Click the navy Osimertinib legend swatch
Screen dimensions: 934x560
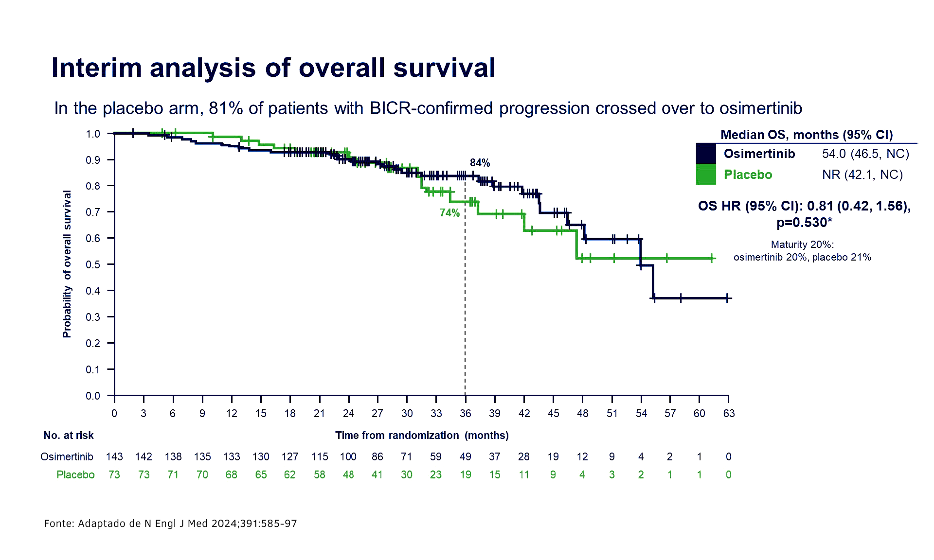point(706,154)
